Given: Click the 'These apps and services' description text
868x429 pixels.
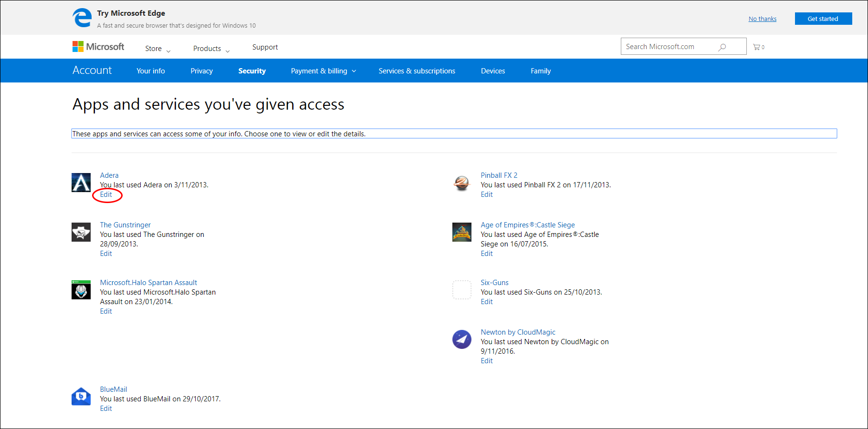Looking at the screenshot, I should 219,134.
